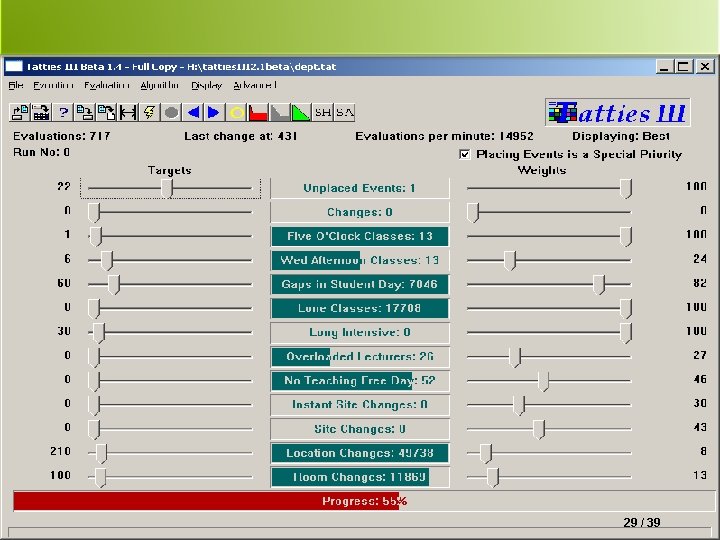Click the horizontal width arrows toolbar icon

(x=128, y=112)
